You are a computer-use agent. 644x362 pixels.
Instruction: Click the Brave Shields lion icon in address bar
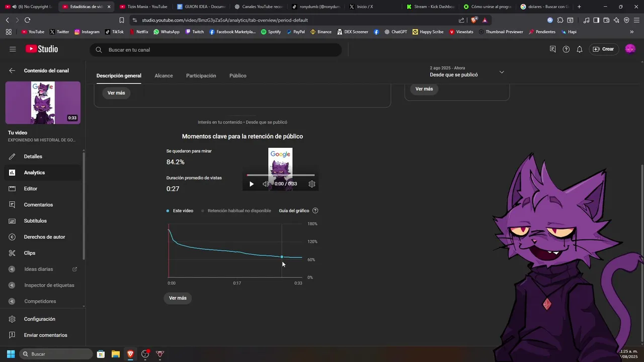pos(474,20)
